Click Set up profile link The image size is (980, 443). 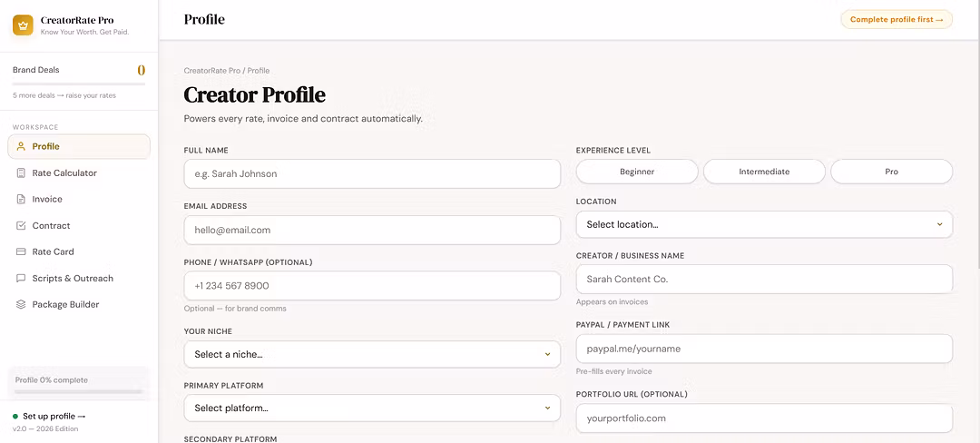pyautogui.click(x=54, y=416)
